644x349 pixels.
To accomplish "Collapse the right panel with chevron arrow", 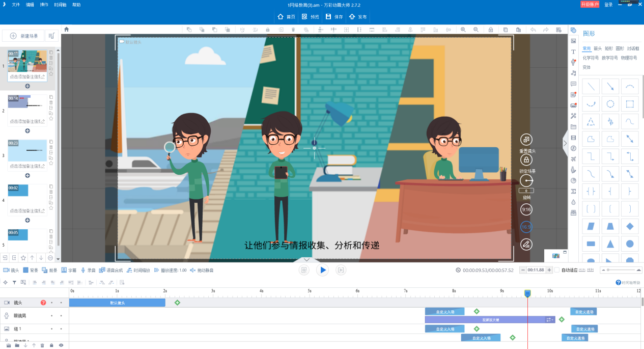I will point(565,144).
